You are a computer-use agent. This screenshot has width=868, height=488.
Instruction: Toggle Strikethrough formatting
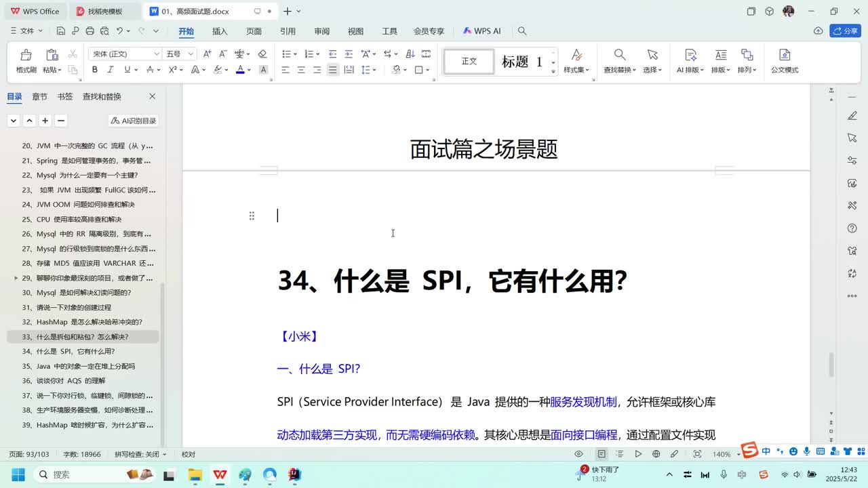[x=150, y=70]
